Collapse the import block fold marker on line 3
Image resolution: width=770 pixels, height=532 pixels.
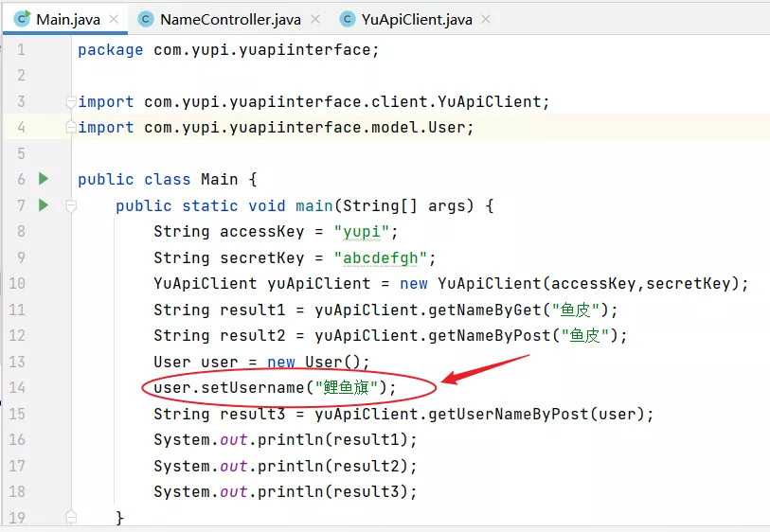(x=71, y=102)
